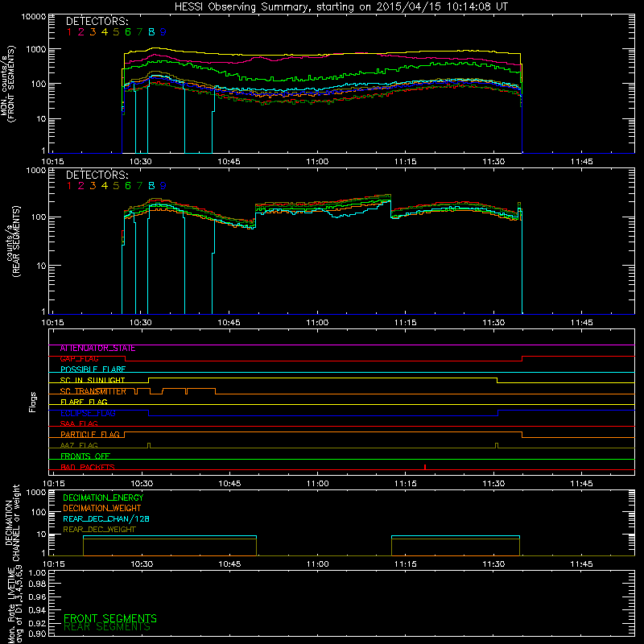The height and width of the screenshot is (644, 644).
Task: Click the counts/s (REAR SEGMENTS) axis title
Action: [x=12, y=242]
